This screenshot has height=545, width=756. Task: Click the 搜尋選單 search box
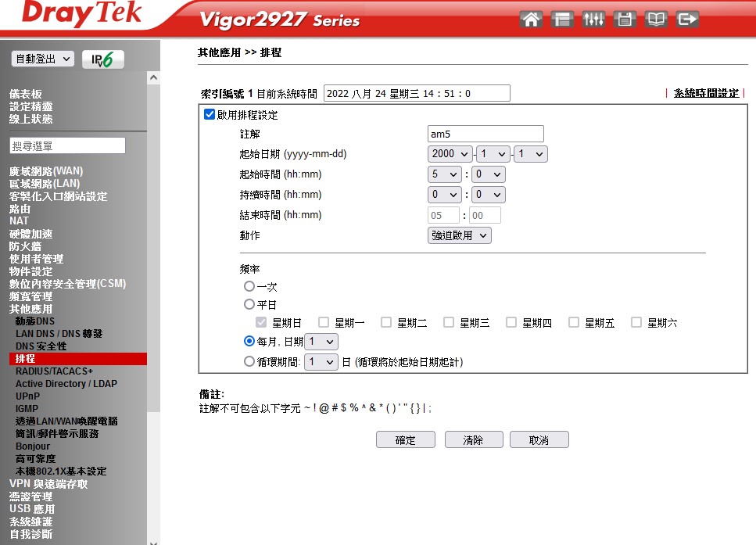(67, 145)
